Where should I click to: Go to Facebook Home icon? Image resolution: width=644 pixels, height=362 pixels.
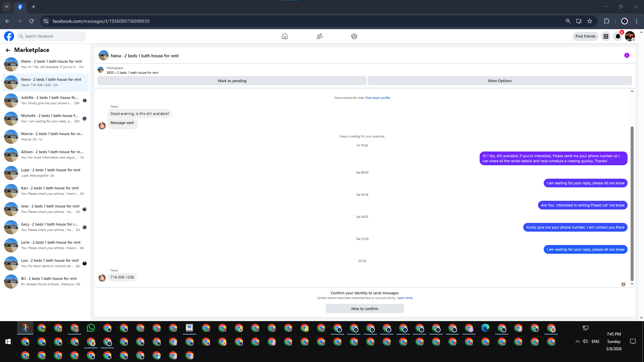coord(284,36)
